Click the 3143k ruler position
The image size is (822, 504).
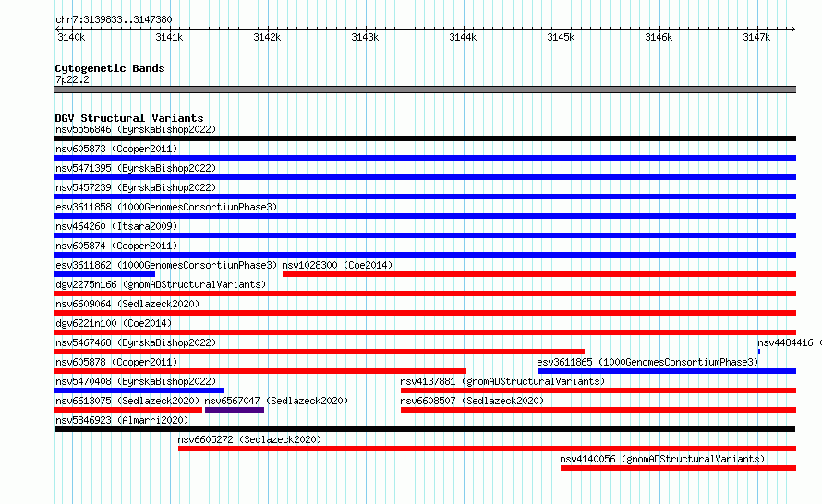(x=365, y=37)
